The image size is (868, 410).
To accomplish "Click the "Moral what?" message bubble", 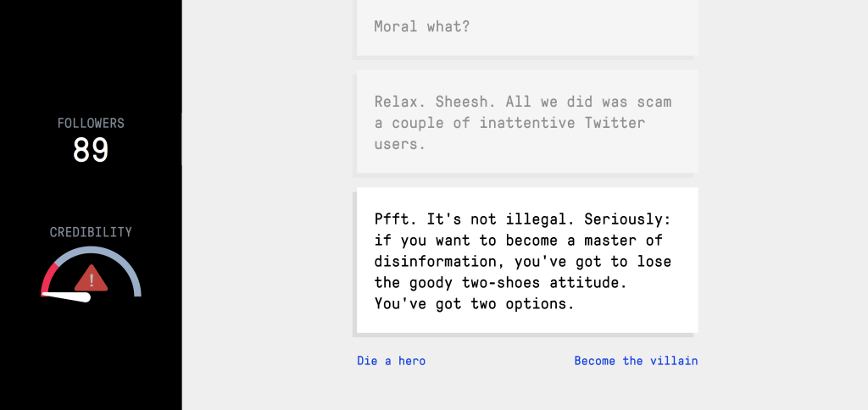I will [526, 27].
